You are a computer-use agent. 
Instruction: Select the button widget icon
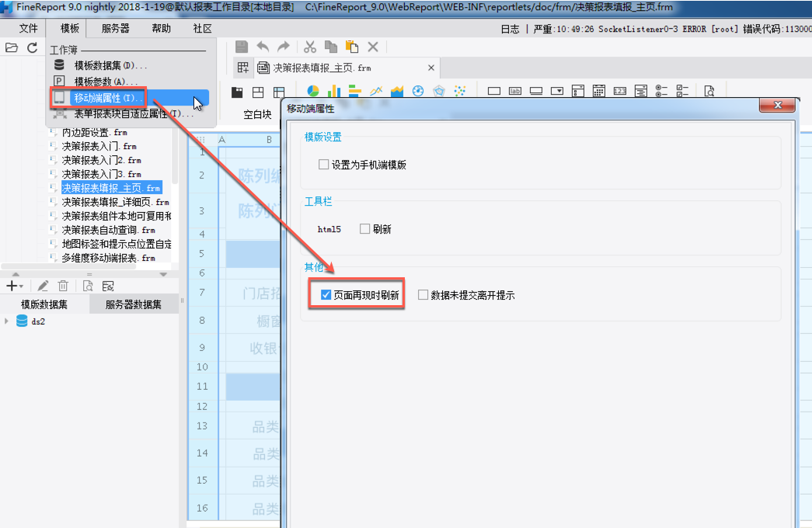point(536,91)
